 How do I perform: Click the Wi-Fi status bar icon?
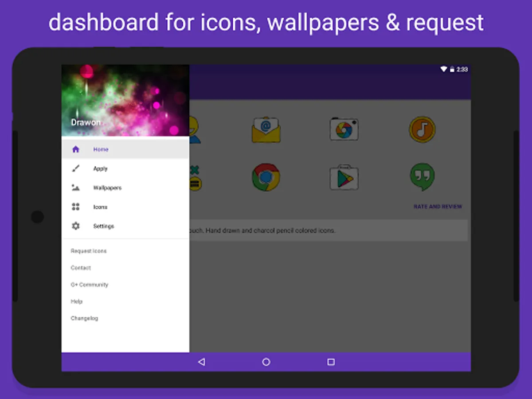point(443,69)
